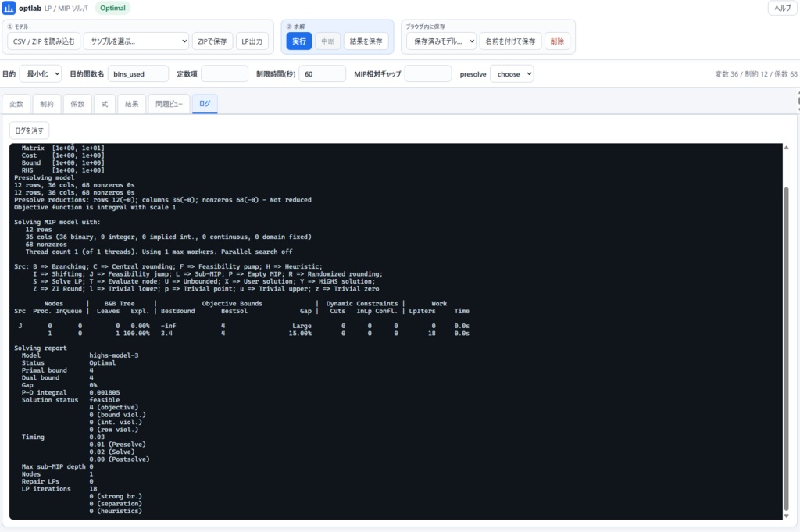Click the LP出力 button
The width and height of the screenshot is (800, 532).
(x=252, y=41)
